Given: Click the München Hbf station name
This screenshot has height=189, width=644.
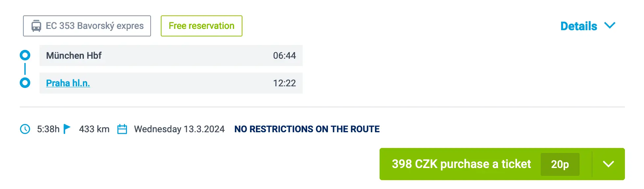Looking at the screenshot, I should coord(74,55).
